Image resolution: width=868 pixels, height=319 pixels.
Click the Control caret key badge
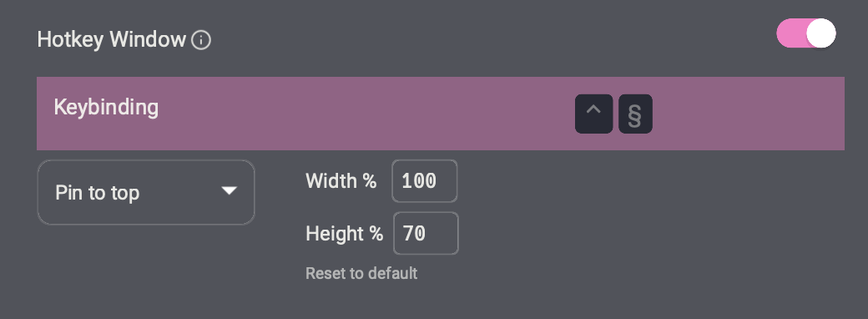pyautogui.click(x=593, y=114)
